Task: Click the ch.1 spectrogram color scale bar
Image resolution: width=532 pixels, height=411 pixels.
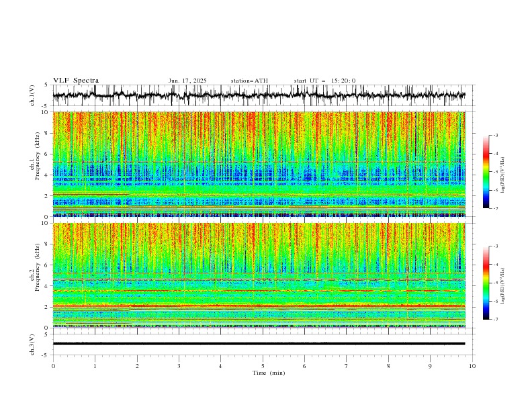Action: tap(486, 172)
